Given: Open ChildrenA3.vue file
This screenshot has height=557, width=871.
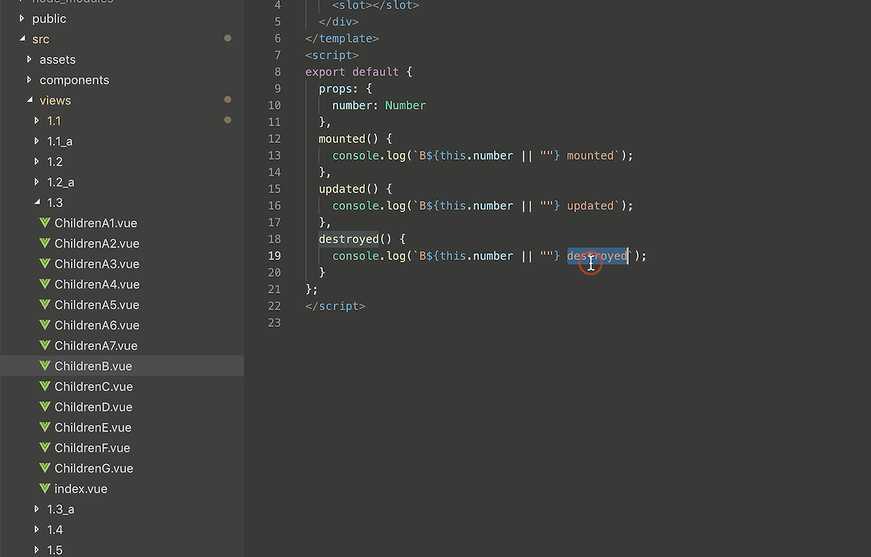Looking at the screenshot, I should (x=97, y=264).
